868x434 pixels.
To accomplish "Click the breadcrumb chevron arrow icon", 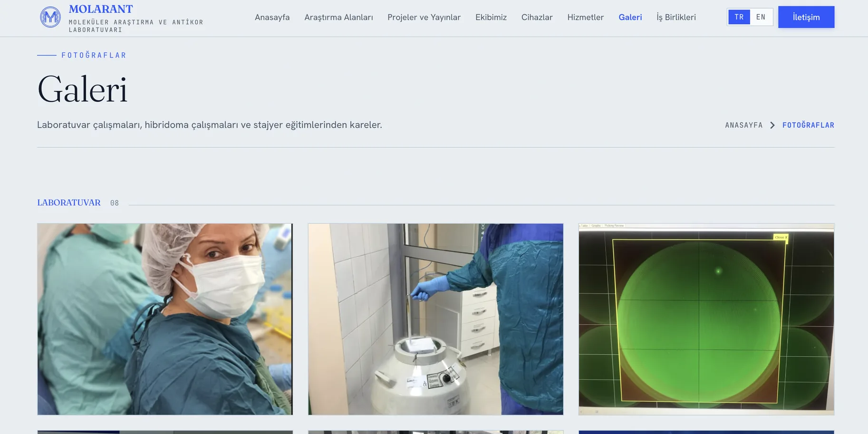I will tap(772, 125).
